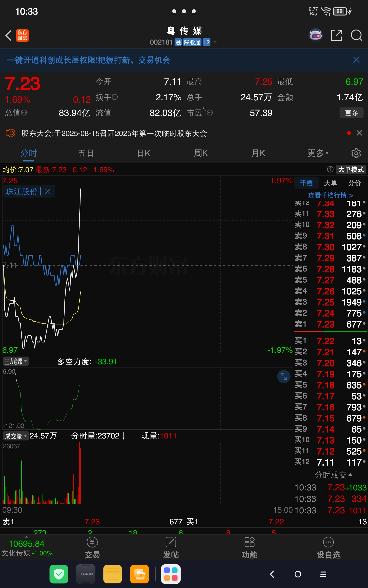The image size is (368, 588).
Task: Tap the 换手 info circle icon
Action: (x=115, y=97)
